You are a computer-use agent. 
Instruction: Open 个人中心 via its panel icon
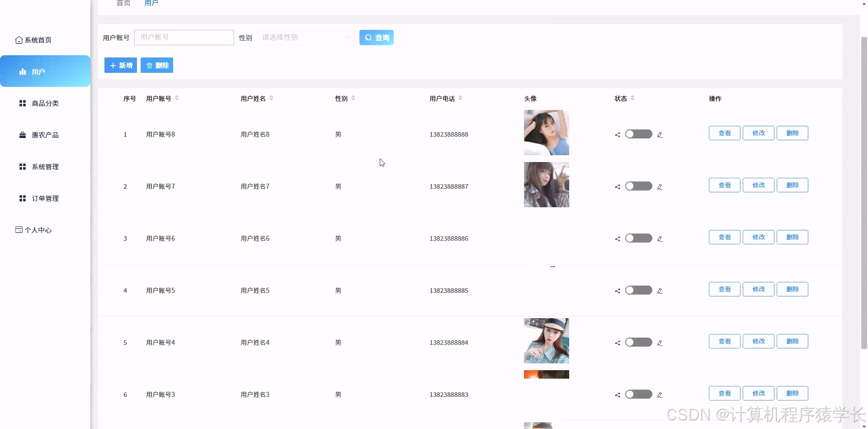(x=19, y=229)
